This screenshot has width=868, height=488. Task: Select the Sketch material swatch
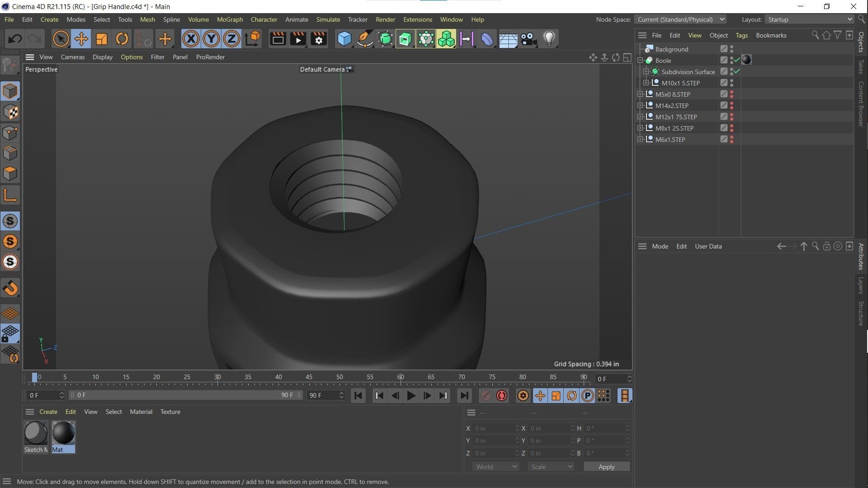pos(36,437)
